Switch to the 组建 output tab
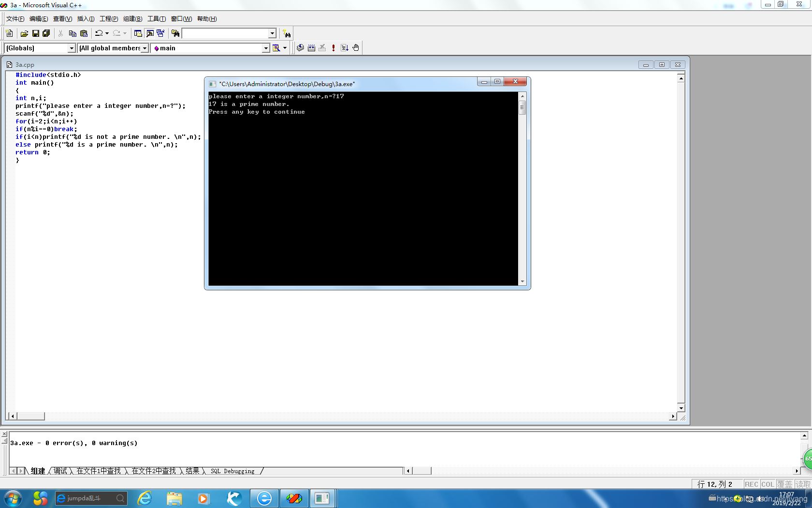This screenshot has height=508, width=812. (38, 471)
